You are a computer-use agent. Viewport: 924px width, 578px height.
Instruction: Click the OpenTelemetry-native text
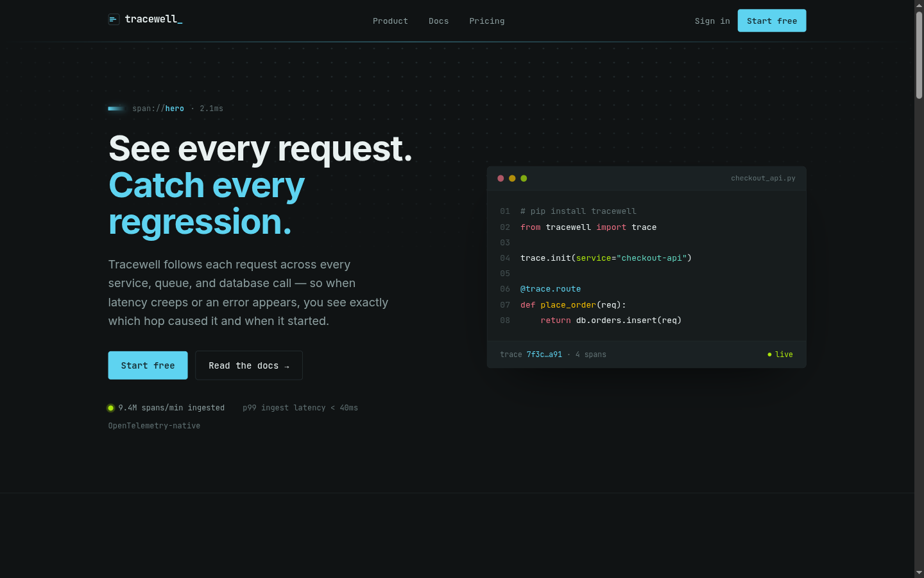click(x=154, y=426)
